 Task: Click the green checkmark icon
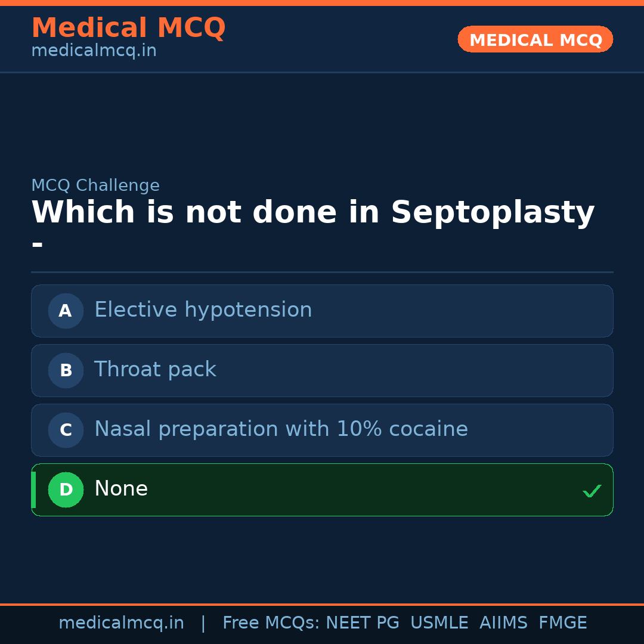[592, 491]
